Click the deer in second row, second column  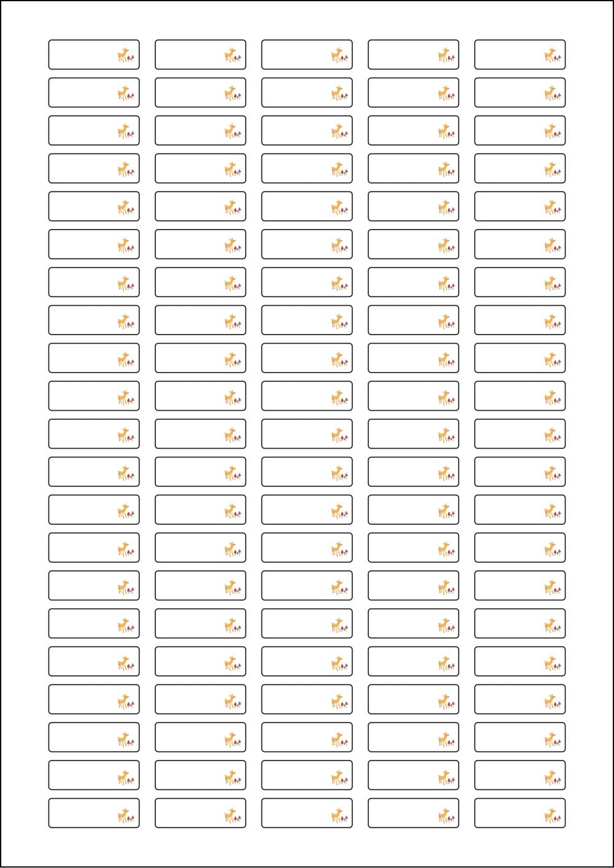(230, 94)
